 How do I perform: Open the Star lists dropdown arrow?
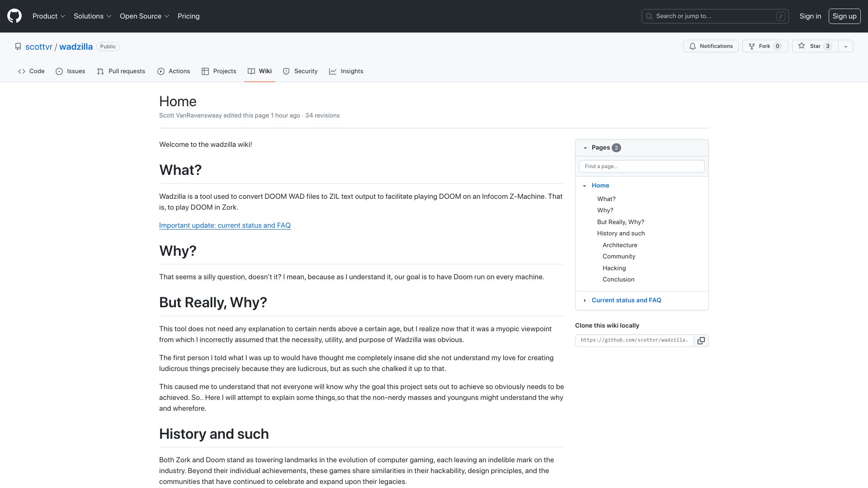pyautogui.click(x=846, y=46)
